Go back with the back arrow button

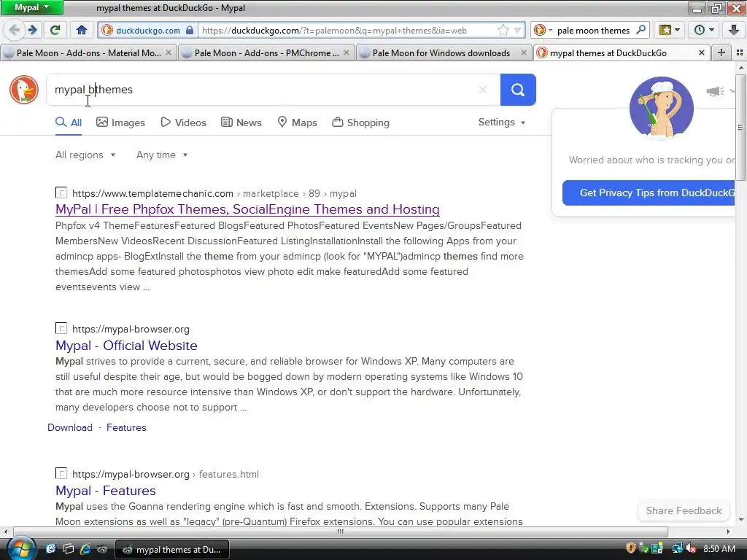pos(14,30)
